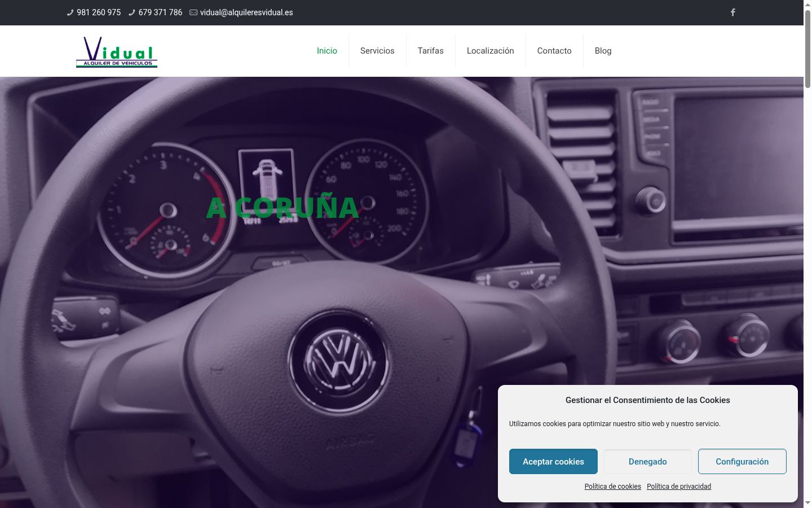Viewport: 812px width, 508px height.
Task: Reject cookies with the Denegado button
Action: point(648,462)
